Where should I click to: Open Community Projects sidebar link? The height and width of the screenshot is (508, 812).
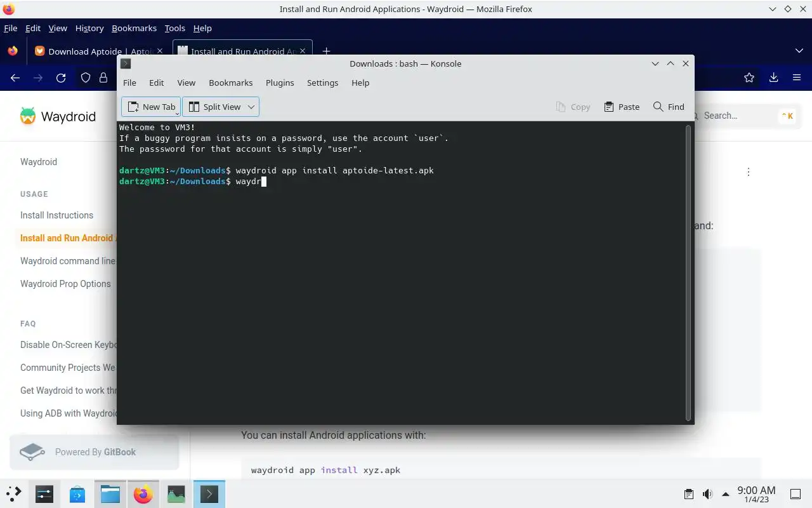pos(68,368)
